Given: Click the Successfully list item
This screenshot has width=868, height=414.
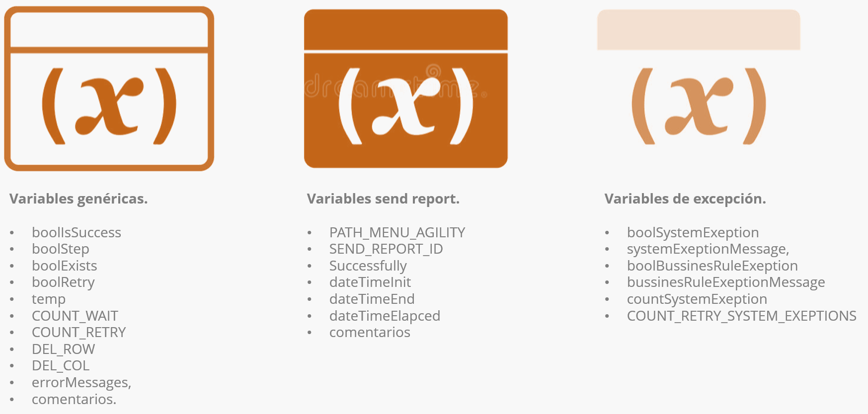Looking at the screenshot, I should pyautogui.click(x=368, y=266).
